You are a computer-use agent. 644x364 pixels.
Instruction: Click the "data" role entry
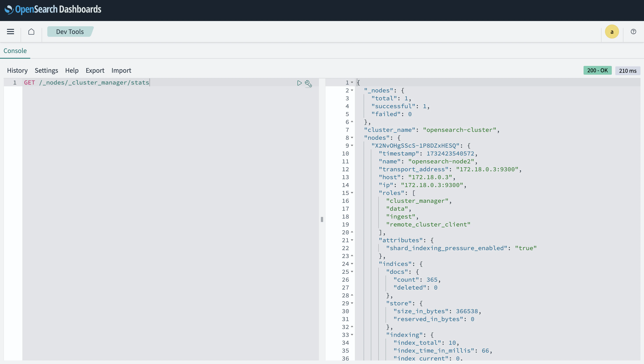(x=397, y=209)
